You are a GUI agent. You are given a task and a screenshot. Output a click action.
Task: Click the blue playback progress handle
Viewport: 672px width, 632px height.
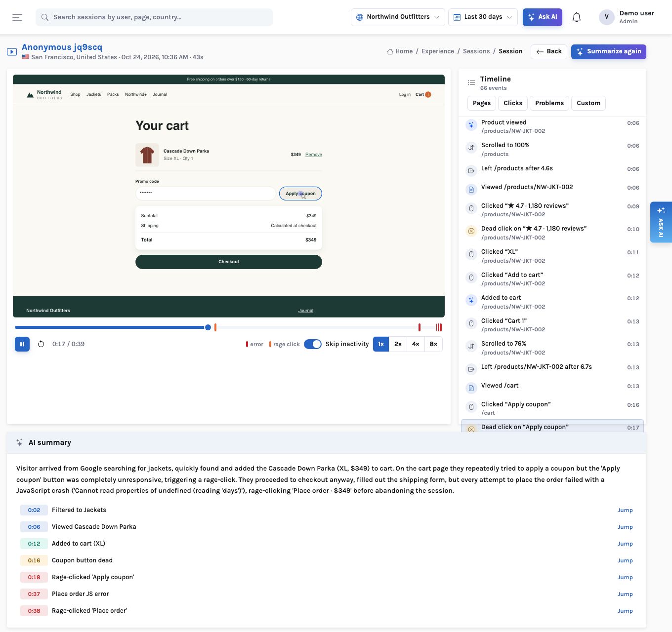pos(208,327)
